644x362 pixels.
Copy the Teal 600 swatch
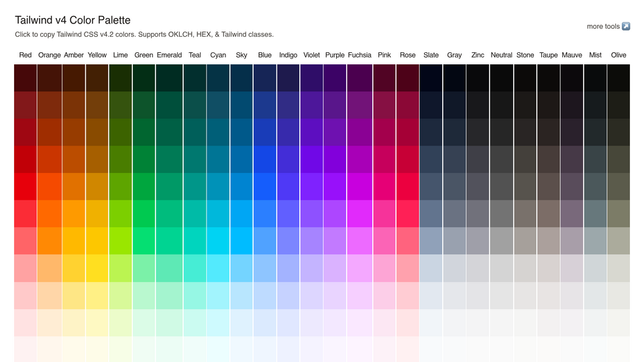pos(195,186)
